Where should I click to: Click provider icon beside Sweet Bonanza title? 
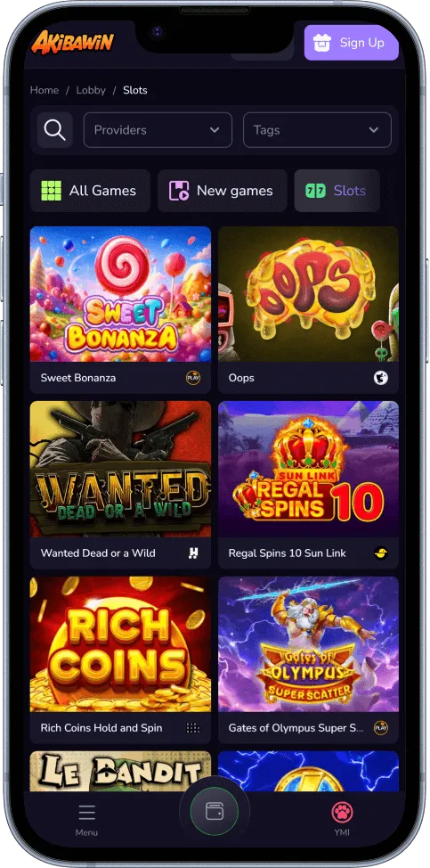point(193,378)
